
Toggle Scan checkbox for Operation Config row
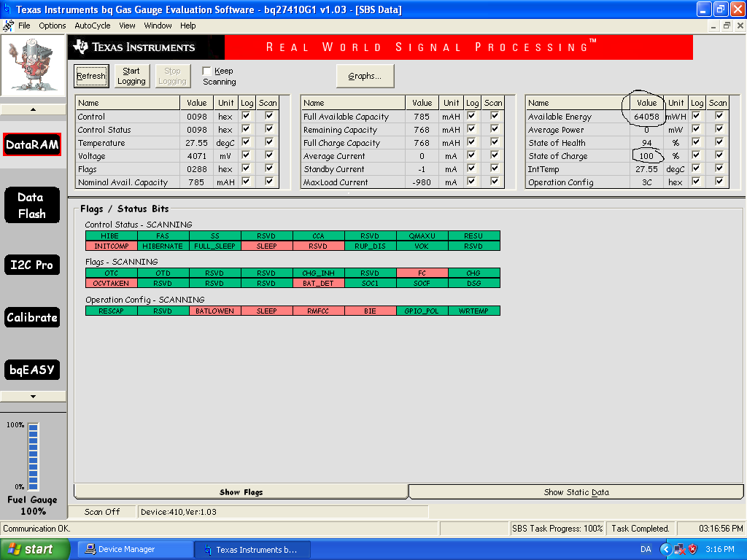[719, 182]
